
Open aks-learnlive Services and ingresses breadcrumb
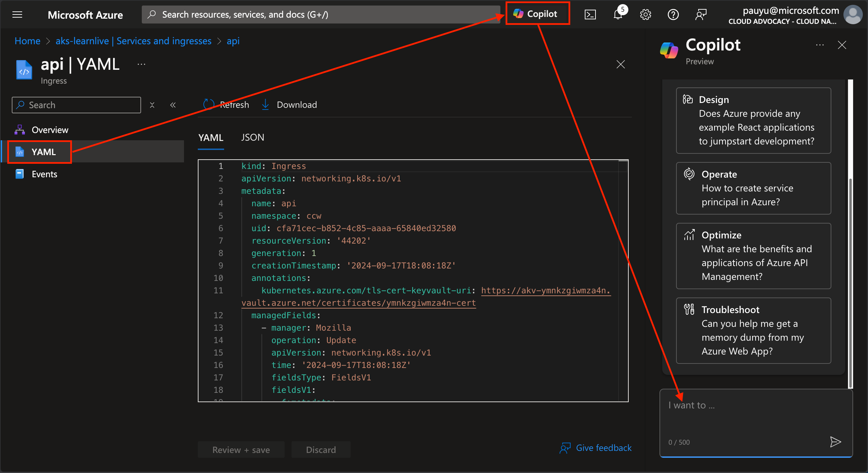133,41
